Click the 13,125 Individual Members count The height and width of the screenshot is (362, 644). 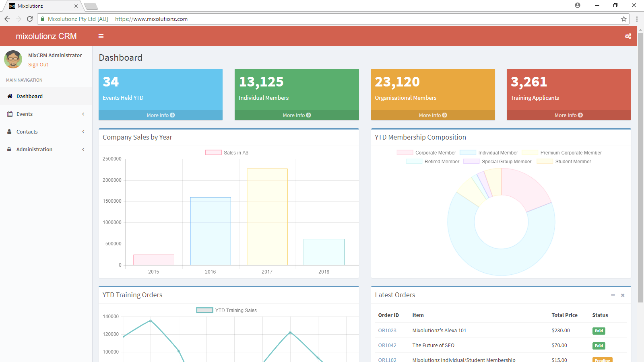point(261,82)
